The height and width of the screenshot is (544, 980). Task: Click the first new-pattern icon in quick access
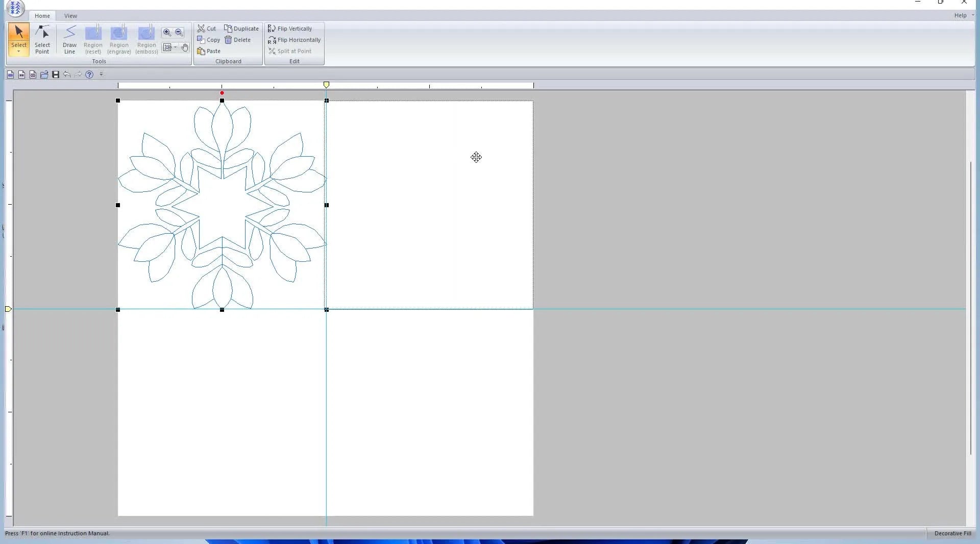pos(10,75)
